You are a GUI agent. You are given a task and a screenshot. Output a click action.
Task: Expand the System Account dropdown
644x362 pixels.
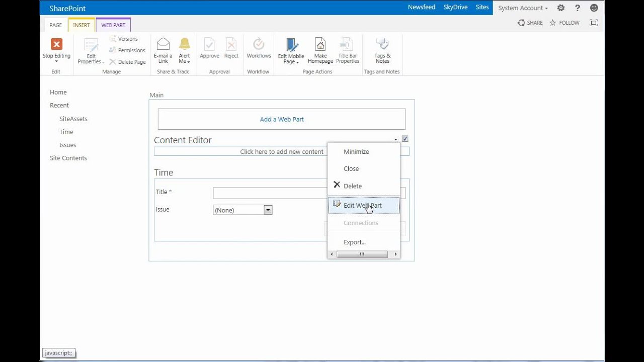pyautogui.click(x=523, y=8)
